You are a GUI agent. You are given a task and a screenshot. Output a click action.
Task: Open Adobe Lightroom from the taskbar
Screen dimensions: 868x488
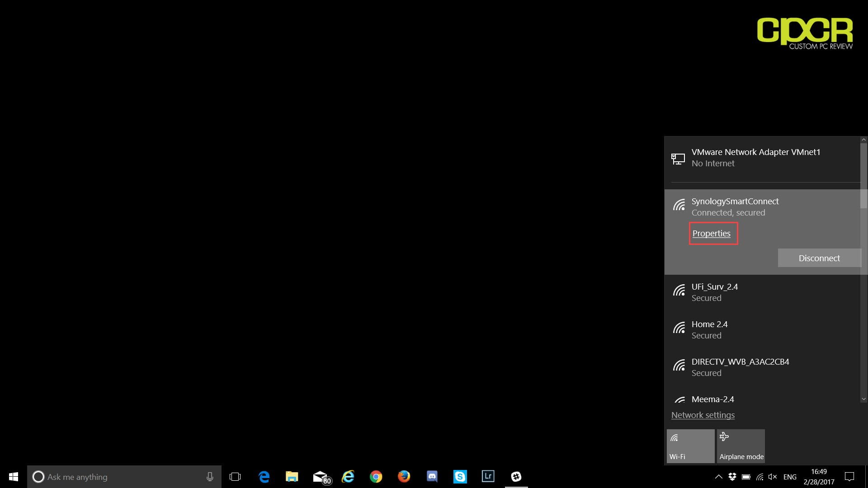click(x=488, y=477)
